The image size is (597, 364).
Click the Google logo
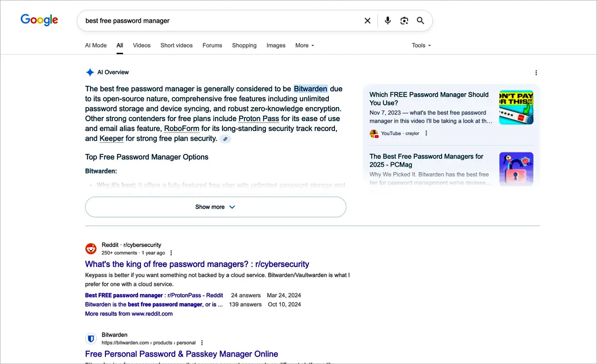(x=39, y=20)
